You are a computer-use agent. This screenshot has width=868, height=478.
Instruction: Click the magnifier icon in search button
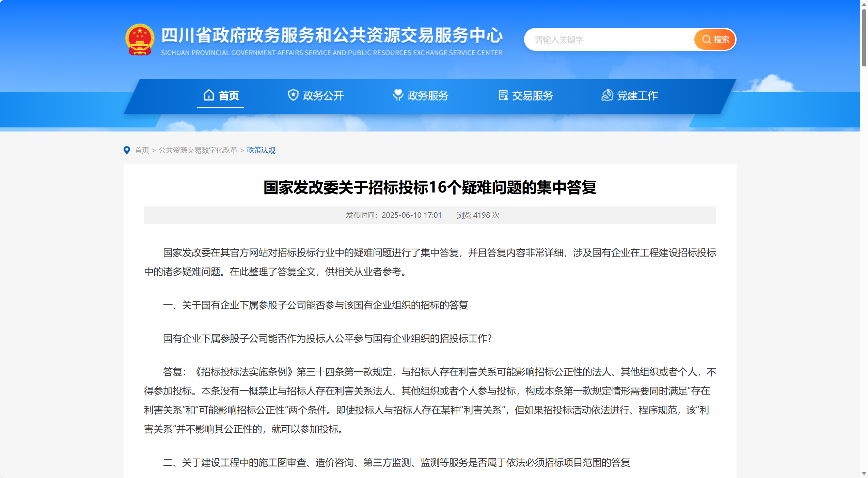[x=707, y=40]
